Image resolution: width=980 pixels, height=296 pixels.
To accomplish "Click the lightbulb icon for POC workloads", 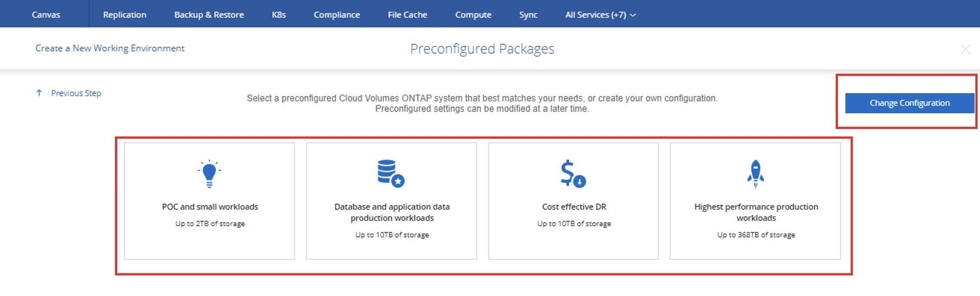I will [x=210, y=173].
